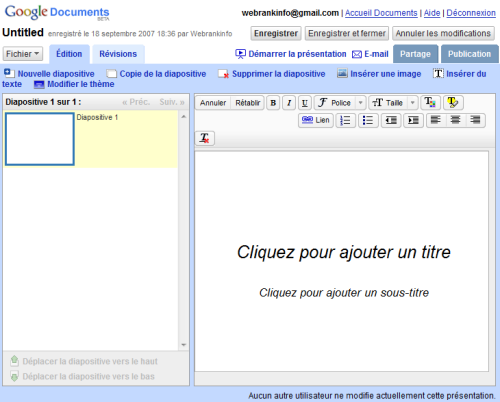Click the E-mail envelope icon
The image size is (500, 402).
coord(357,54)
